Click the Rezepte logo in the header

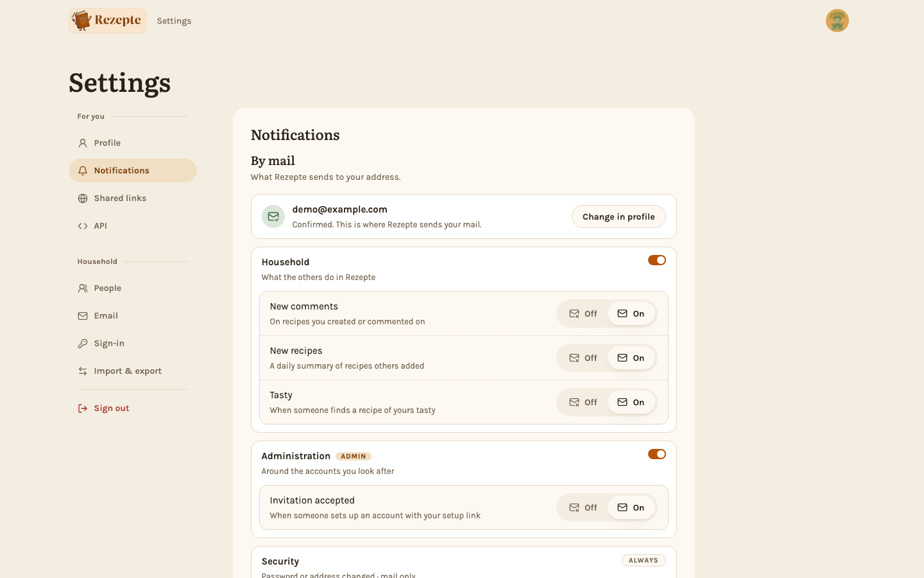tap(107, 21)
